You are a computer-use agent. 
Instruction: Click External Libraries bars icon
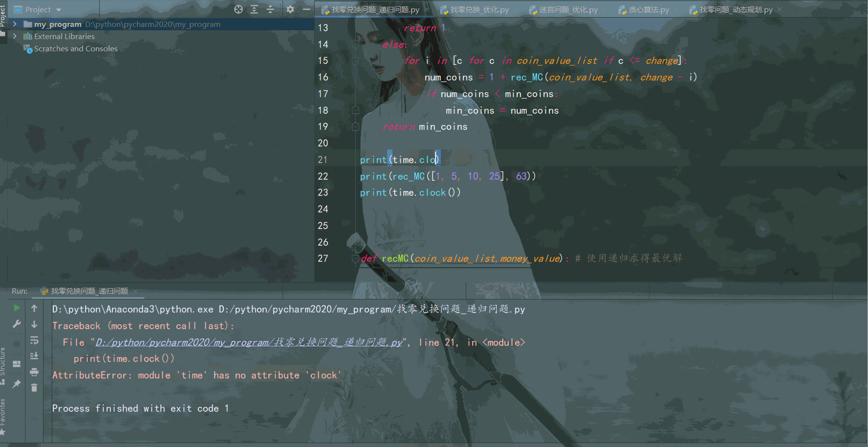[x=28, y=36]
